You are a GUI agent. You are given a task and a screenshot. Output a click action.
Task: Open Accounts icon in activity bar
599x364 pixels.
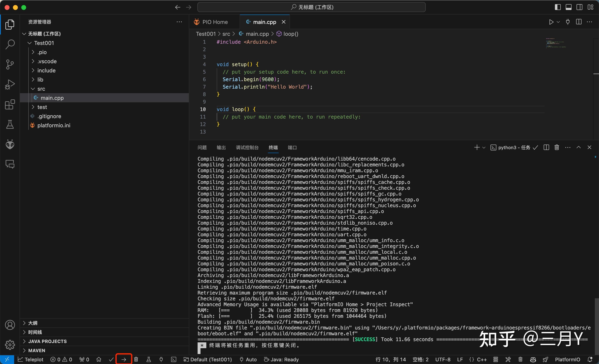pos(10,325)
